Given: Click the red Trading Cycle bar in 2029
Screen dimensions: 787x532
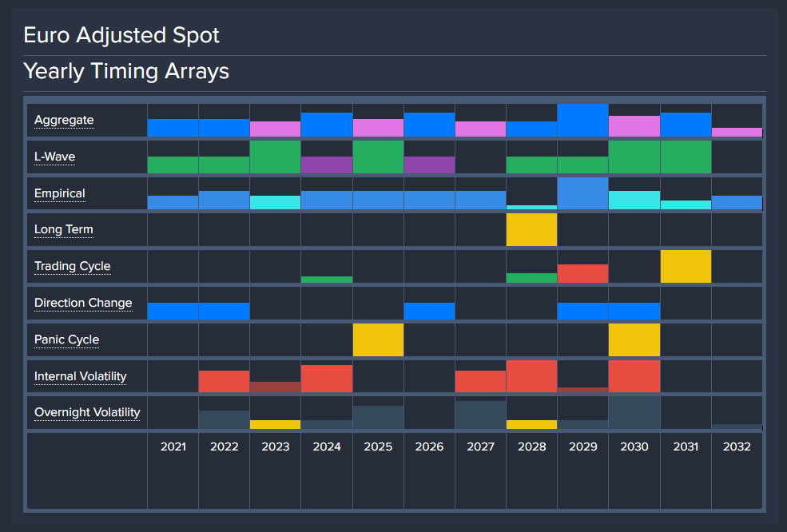Looking at the screenshot, I should click(582, 273).
